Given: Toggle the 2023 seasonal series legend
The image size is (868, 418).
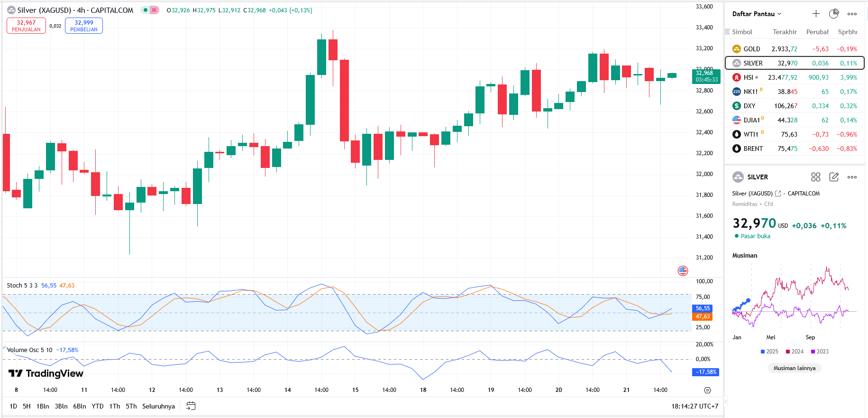Looking at the screenshot, I should point(820,352).
